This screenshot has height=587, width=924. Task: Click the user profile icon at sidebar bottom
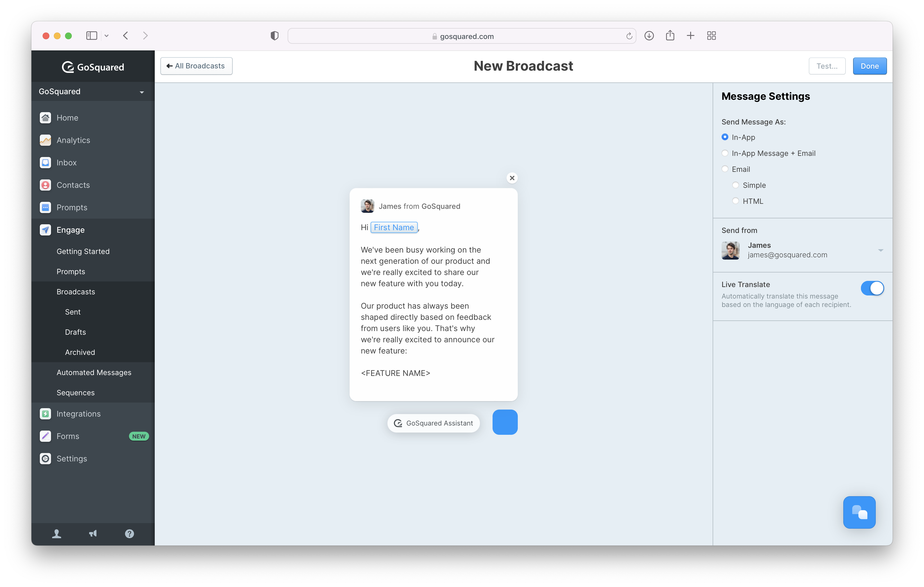pos(56,534)
